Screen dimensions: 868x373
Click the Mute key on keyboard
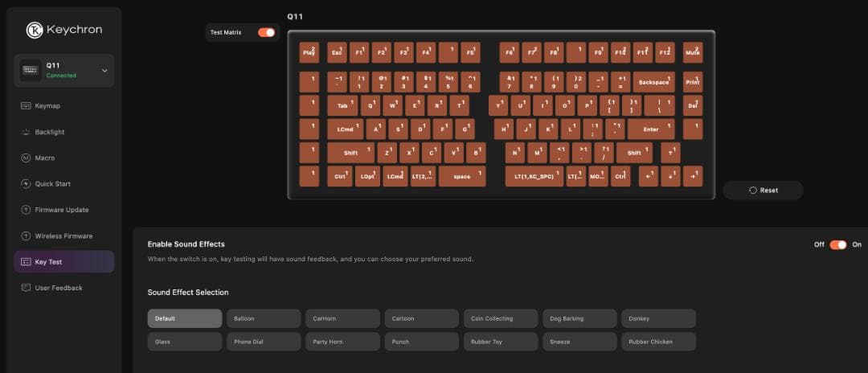[x=693, y=52]
